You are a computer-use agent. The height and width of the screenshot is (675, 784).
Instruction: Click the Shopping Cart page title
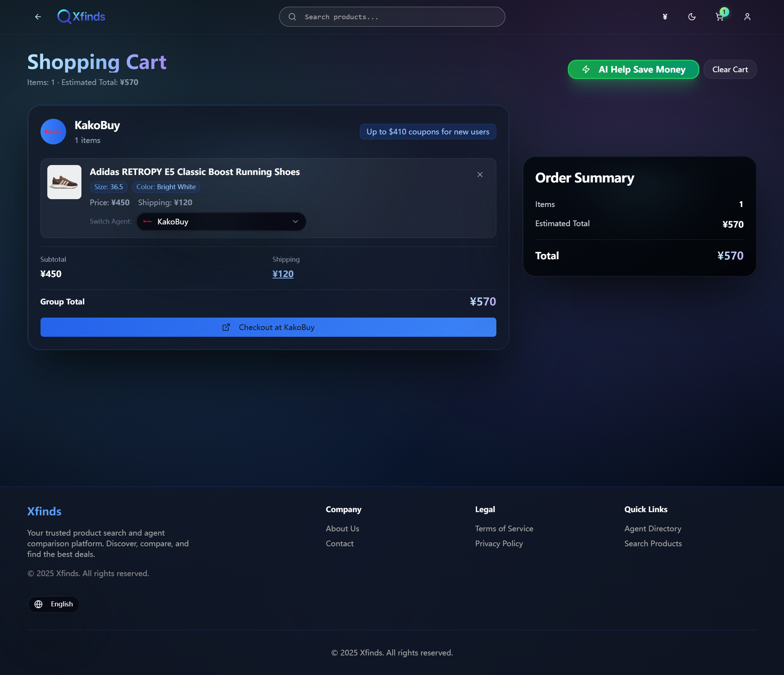coord(97,62)
